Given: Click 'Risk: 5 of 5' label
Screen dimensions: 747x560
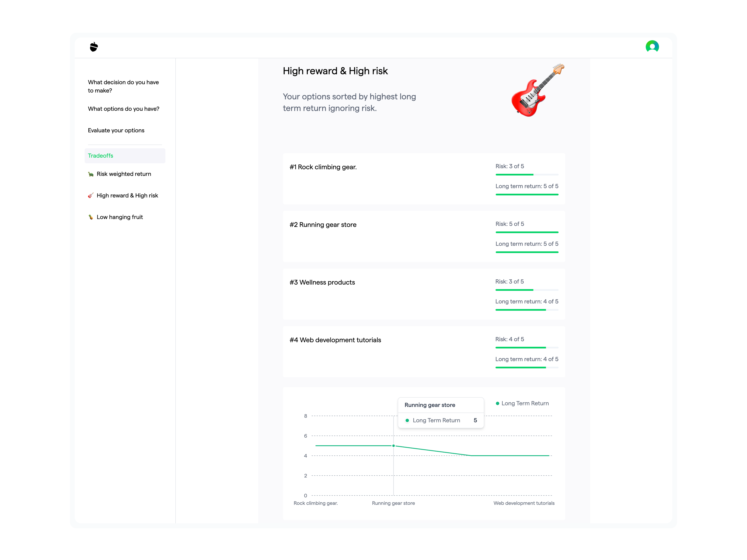Looking at the screenshot, I should (x=510, y=224).
